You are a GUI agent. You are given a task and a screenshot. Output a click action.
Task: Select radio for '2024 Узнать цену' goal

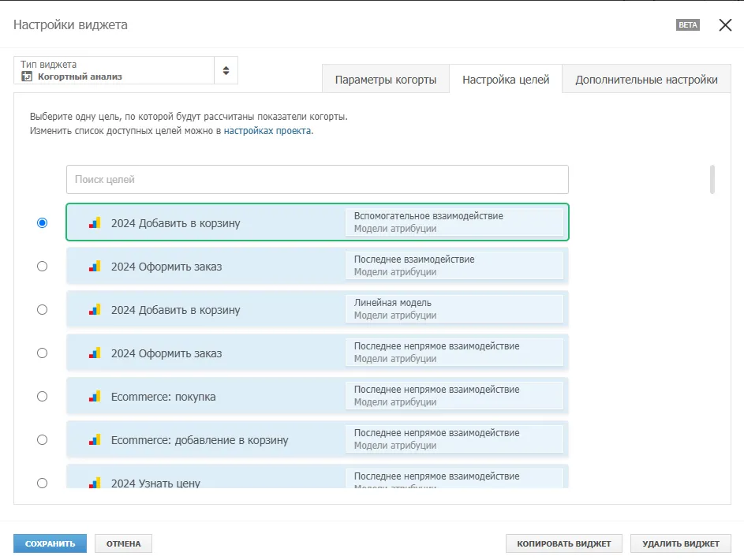[43, 483]
